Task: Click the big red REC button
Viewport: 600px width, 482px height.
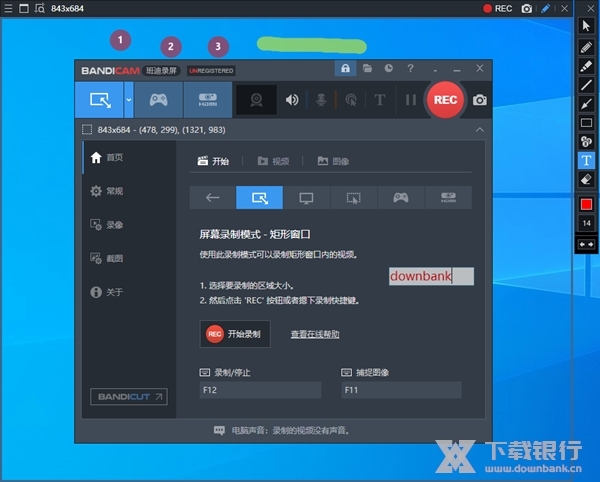Action: point(445,100)
